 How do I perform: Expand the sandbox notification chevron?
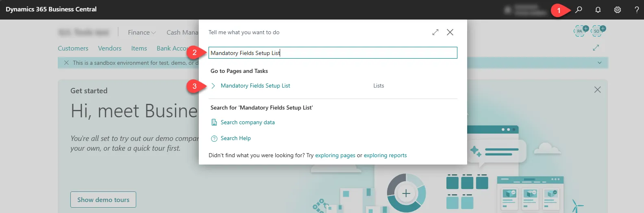click(x=599, y=63)
